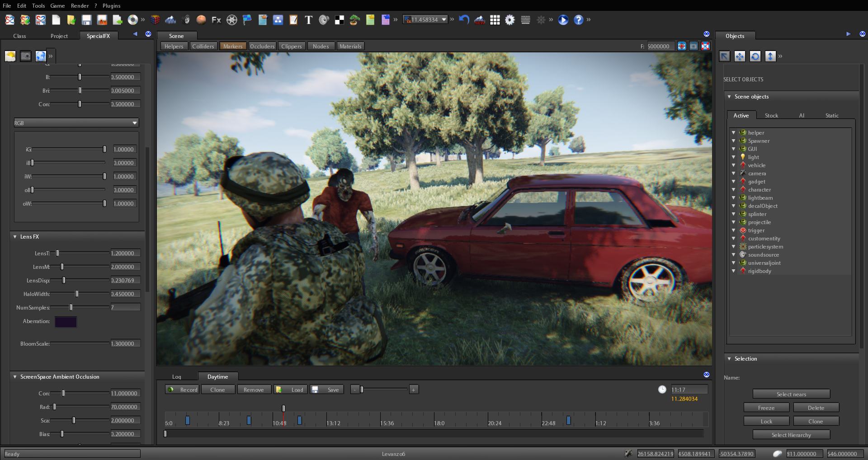Select the move tool in Objects panel
Image resolution: width=868 pixels, height=460 pixels.
(740, 56)
